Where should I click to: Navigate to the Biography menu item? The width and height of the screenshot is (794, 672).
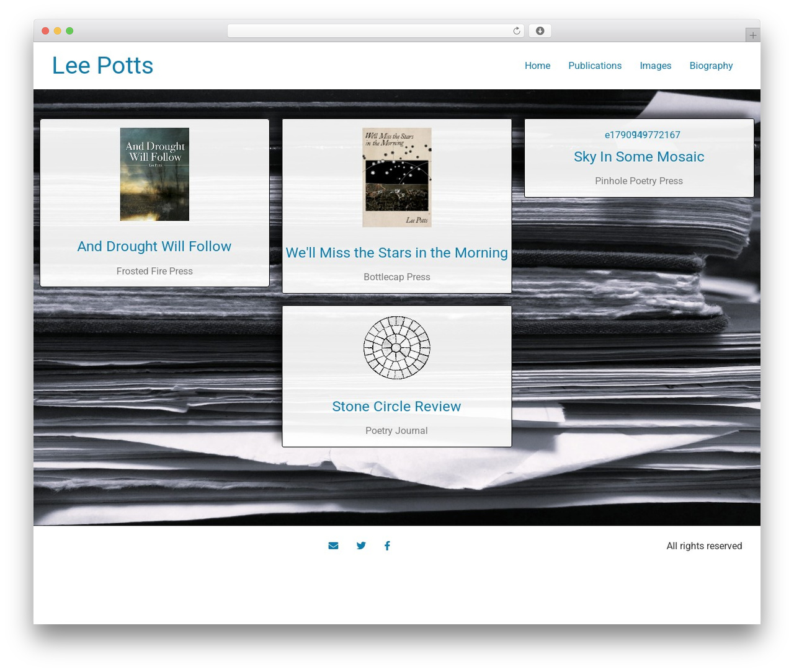[711, 66]
